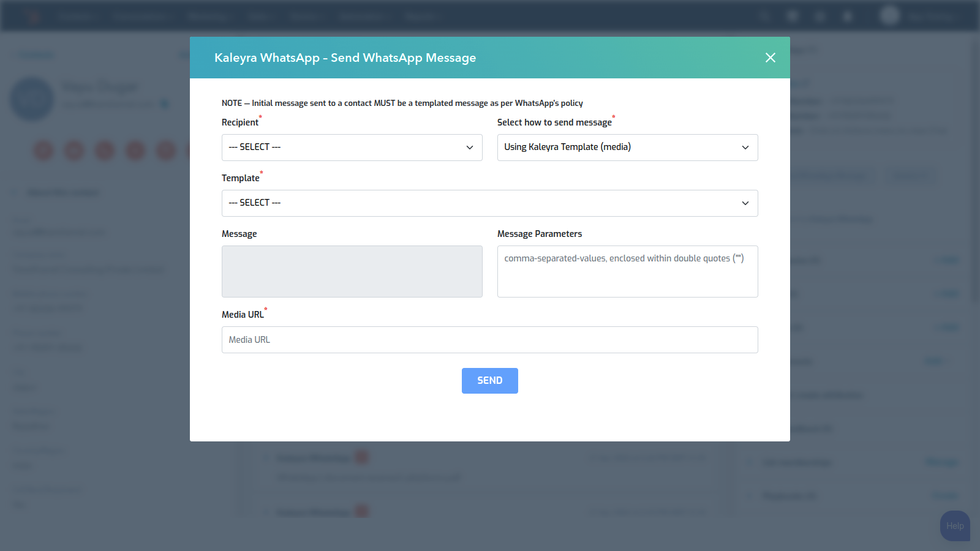This screenshot has height=551, width=980.
Task: Click the WhatsApp policy NOTE text
Action: pos(402,103)
